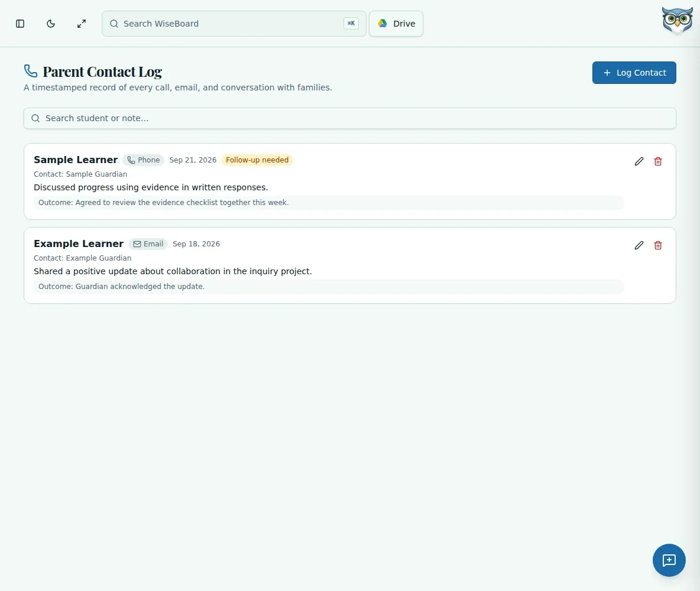Viewport: 700px width, 591px height.
Task: Expand to fullscreen with arrows icon
Action: pyautogui.click(x=81, y=24)
